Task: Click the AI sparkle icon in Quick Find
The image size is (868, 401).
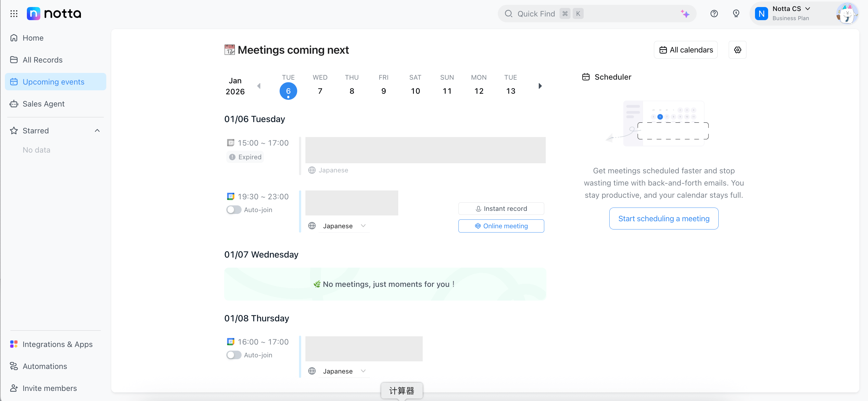Action: (685, 14)
